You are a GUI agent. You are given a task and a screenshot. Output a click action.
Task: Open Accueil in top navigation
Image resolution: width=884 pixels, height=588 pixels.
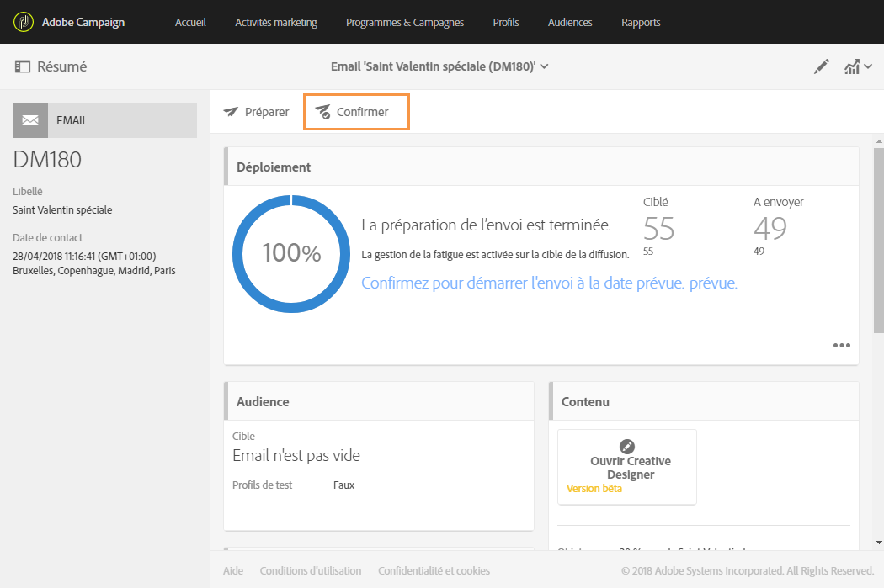(190, 22)
